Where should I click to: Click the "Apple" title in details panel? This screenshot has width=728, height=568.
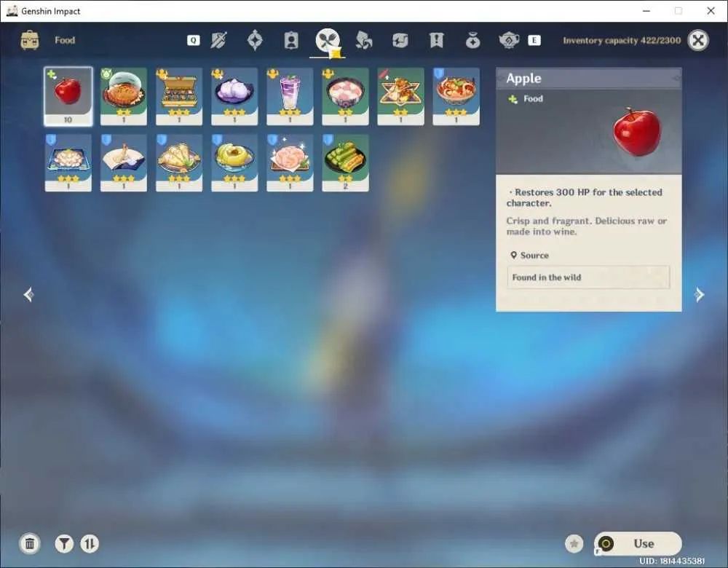[x=523, y=79]
